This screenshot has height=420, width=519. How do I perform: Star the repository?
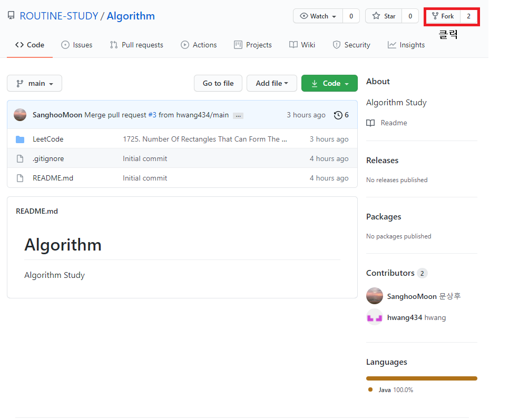[x=384, y=16]
